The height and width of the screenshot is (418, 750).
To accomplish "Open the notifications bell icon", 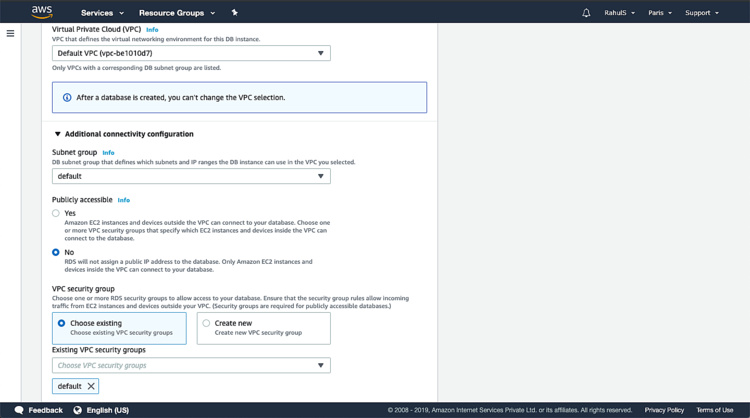I will click(586, 13).
